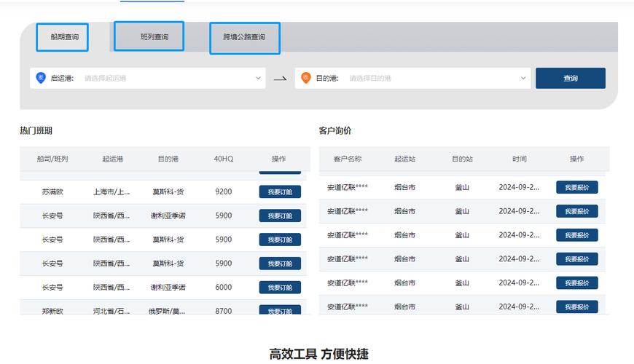Book the 苏满欧 row with 我要订舱
Screen dimensions: 634x364
click(280, 192)
